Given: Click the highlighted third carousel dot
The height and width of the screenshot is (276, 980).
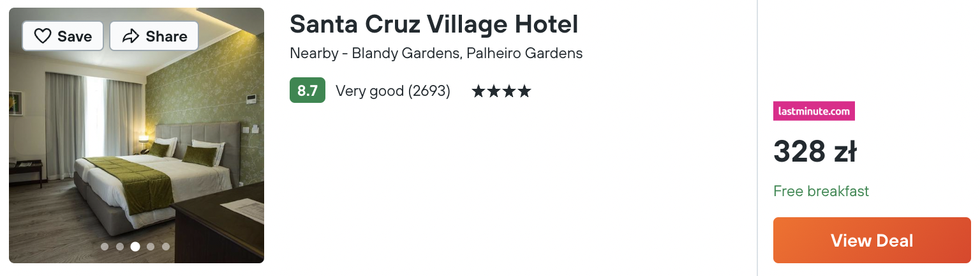Looking at the screenshot, I should 135,247.
